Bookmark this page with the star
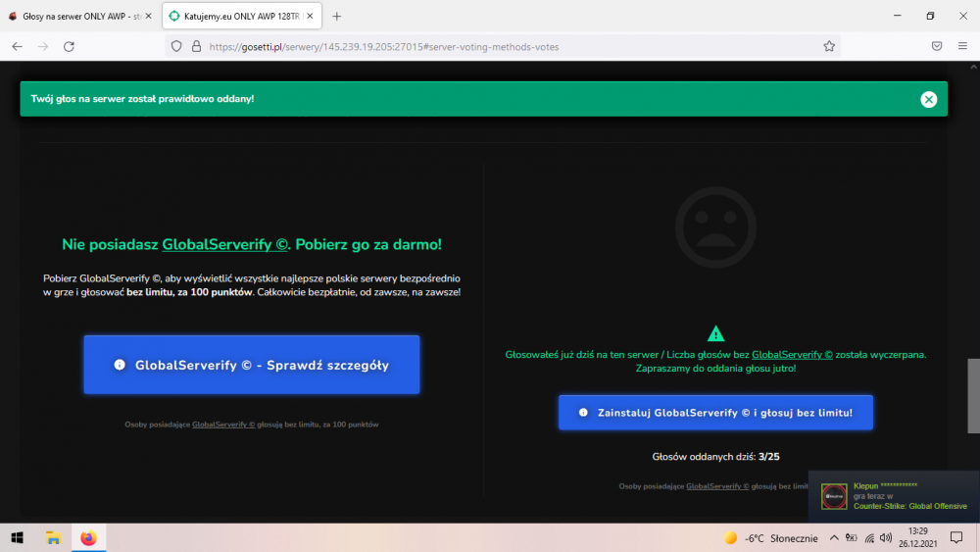 pos(829,46)
